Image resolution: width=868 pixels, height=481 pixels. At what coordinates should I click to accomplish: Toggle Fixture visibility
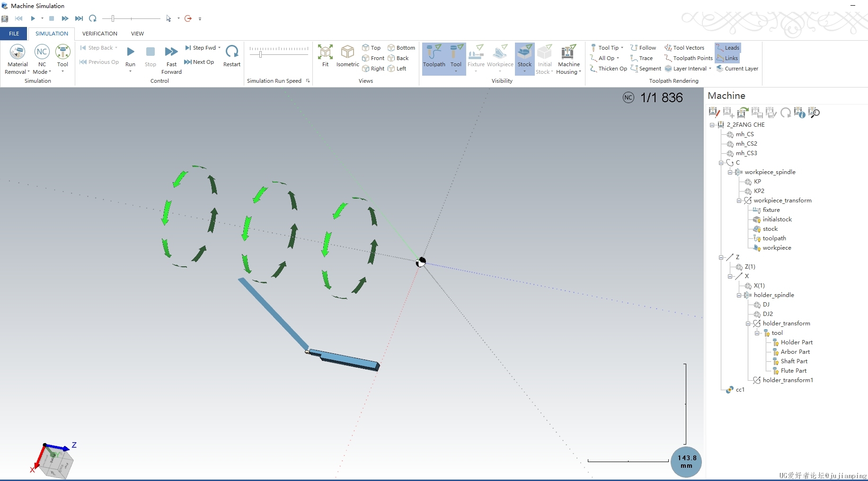pyautogui.click(x=476, y=58)
